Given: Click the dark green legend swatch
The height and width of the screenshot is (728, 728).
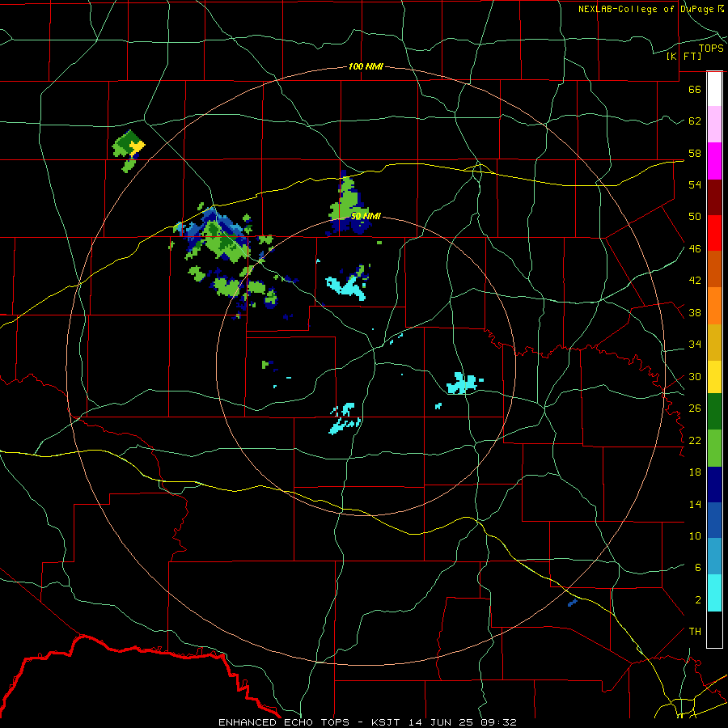Looking at the screenshot, I should [x=714, y=412].
